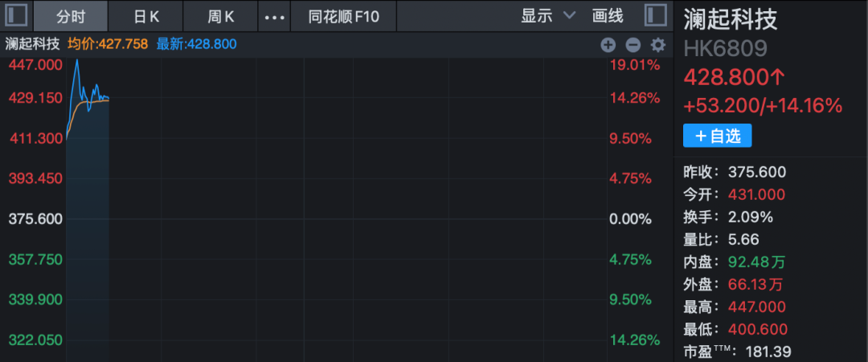Screen dimensions: 868x362
Task: Toggle the right sidebar panel icon
Action: (x=656, y=15)
